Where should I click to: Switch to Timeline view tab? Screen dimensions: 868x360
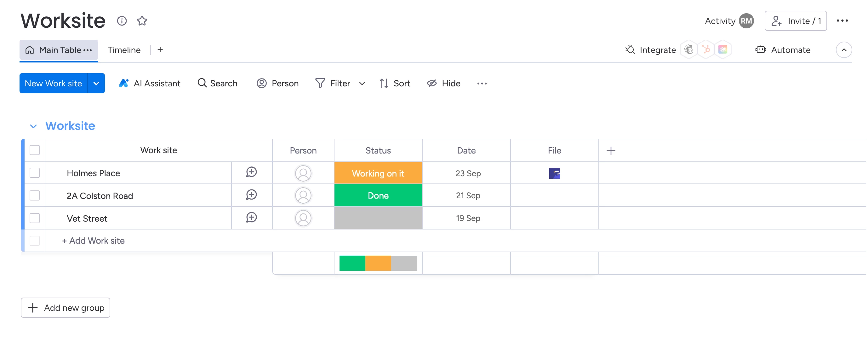124,50
